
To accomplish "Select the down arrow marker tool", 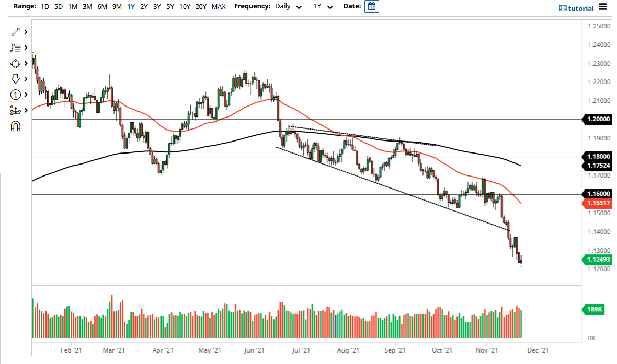I will [x=15, y=79].
